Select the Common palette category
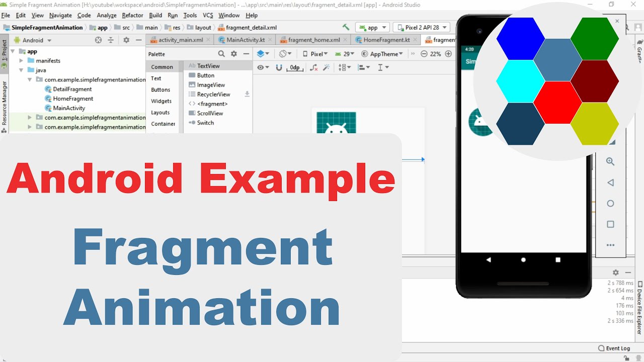Image resolution: width=644 pixels, height=362 pixels. [x=162, y=67]
